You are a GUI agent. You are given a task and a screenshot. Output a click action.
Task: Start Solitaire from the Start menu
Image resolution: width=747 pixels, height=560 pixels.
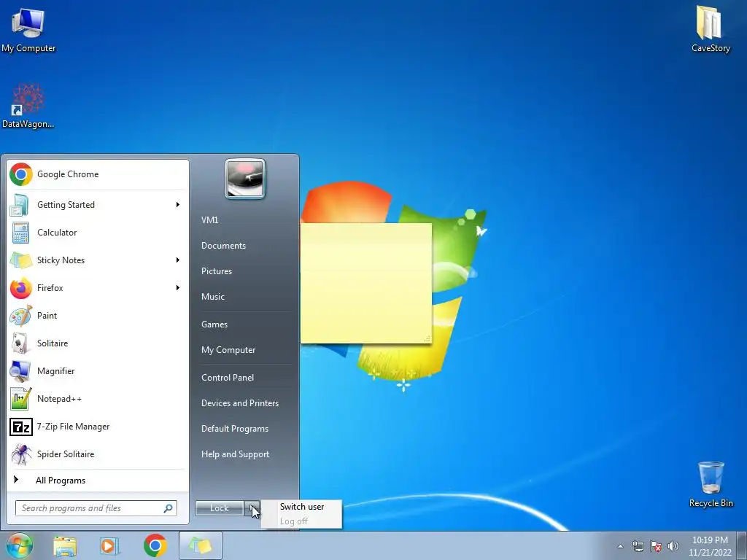[98, 343]
